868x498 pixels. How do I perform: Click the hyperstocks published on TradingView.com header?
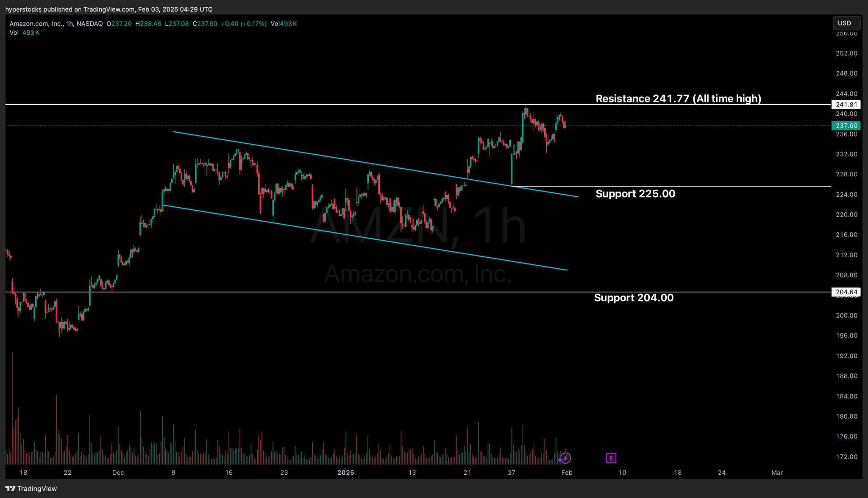point(109,9)
